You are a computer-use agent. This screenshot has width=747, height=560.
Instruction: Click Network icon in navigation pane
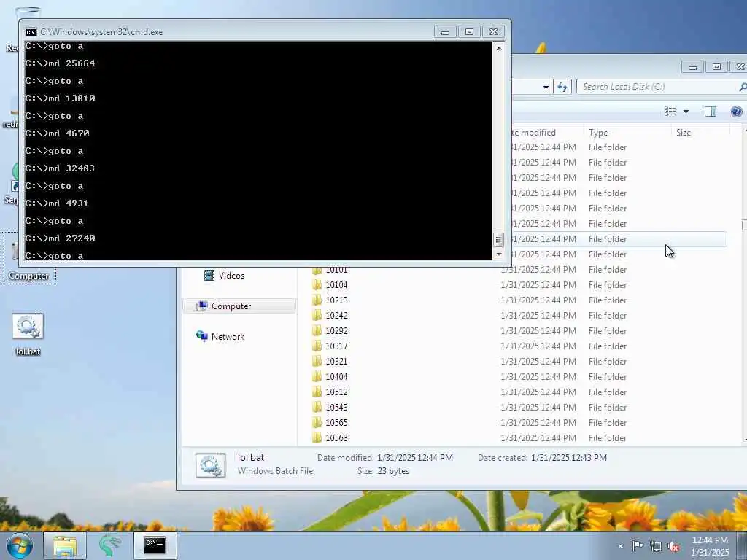(202, 336)
